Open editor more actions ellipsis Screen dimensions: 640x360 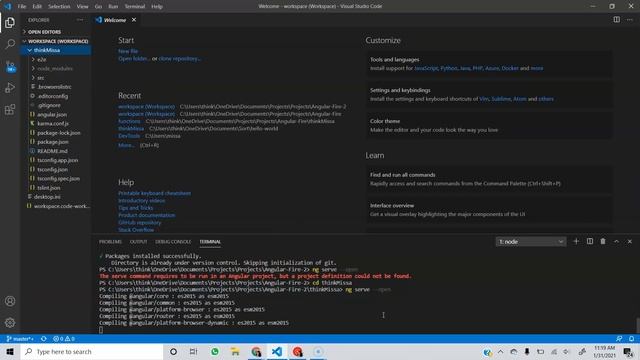point(630,20)
